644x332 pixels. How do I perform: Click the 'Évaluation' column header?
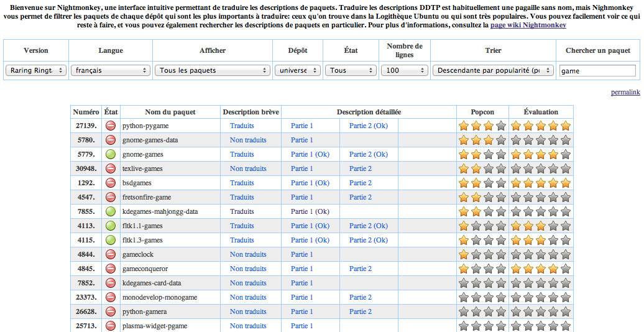pyautogui.click(x=541, y=112)
